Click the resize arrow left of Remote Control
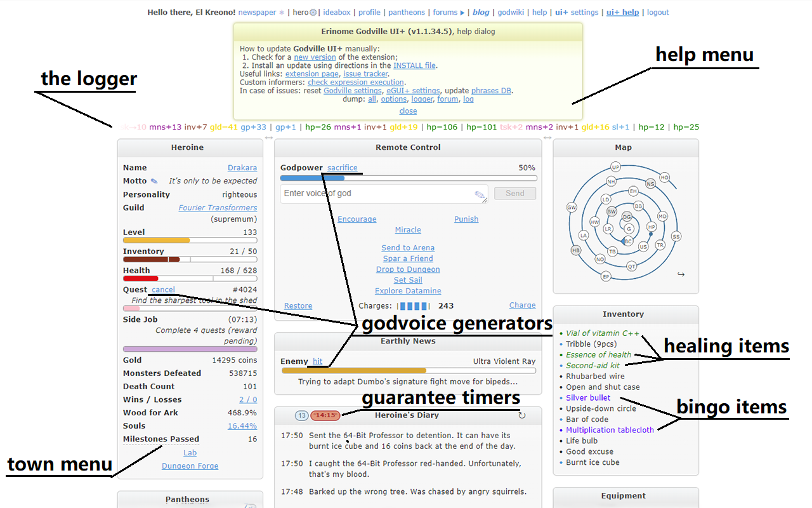812x508 pixels. (269, 138)
